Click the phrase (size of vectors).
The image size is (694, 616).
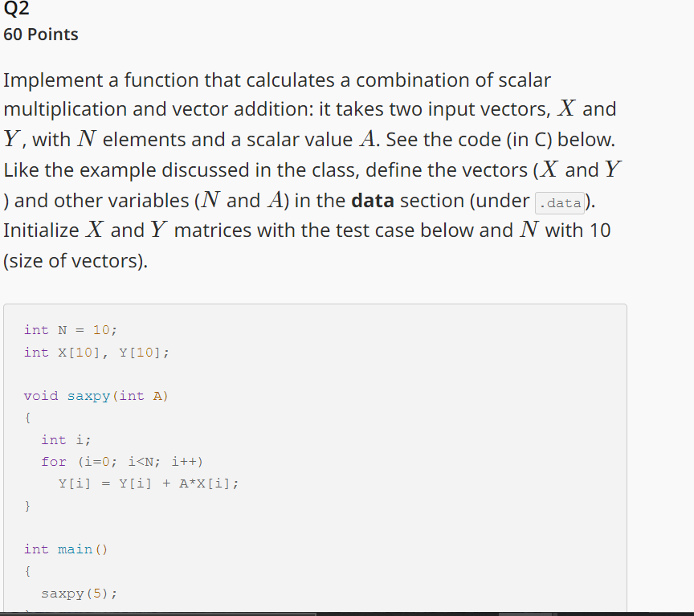(x=76, y=261)
